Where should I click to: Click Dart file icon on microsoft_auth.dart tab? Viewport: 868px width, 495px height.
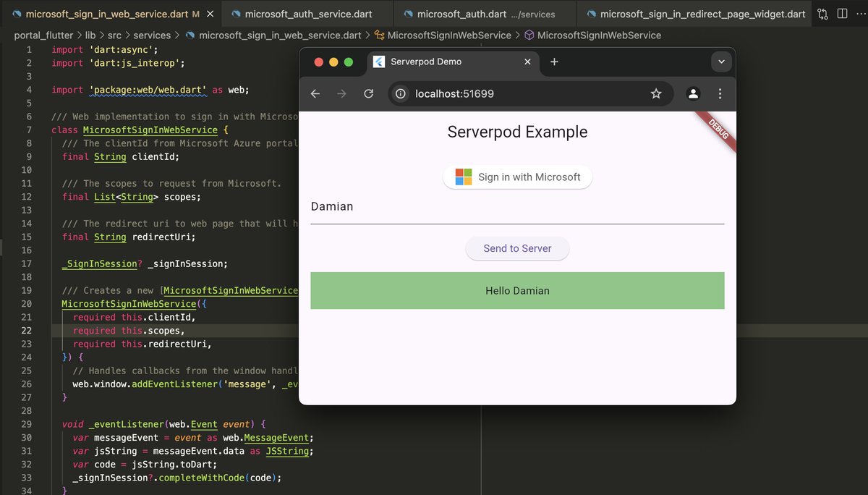(409, 14)
